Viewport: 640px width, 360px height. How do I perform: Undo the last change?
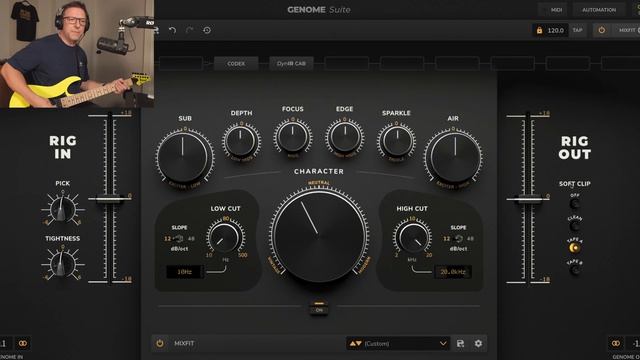(x=173, y=30)
